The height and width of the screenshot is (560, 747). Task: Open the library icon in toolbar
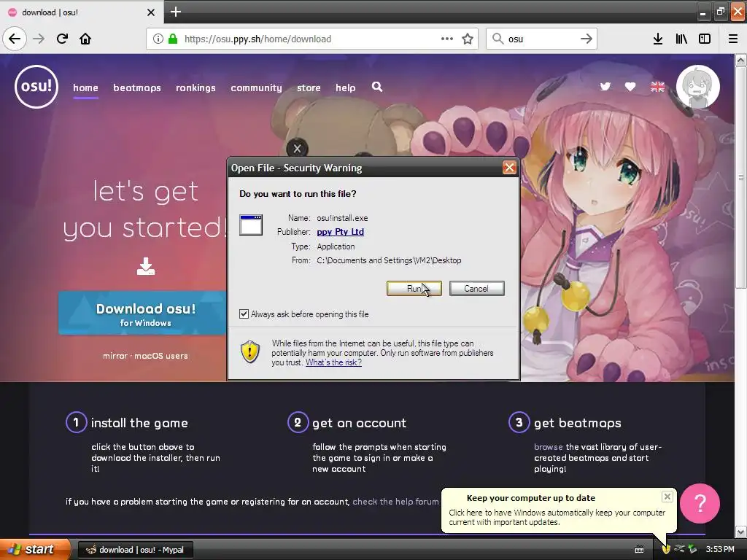point(681,39)
